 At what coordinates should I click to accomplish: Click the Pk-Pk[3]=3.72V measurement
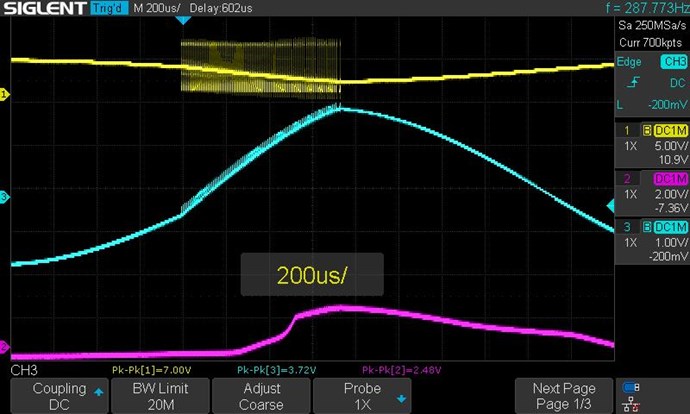276,370
